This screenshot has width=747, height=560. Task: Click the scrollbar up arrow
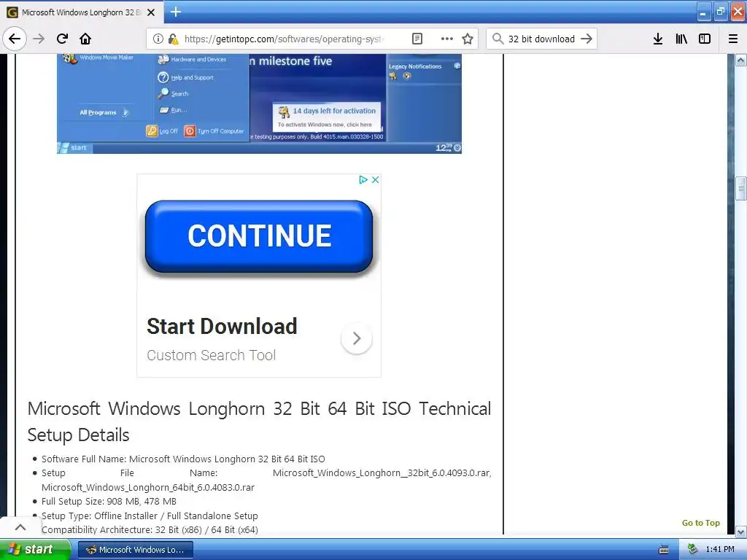click(741, 61)
